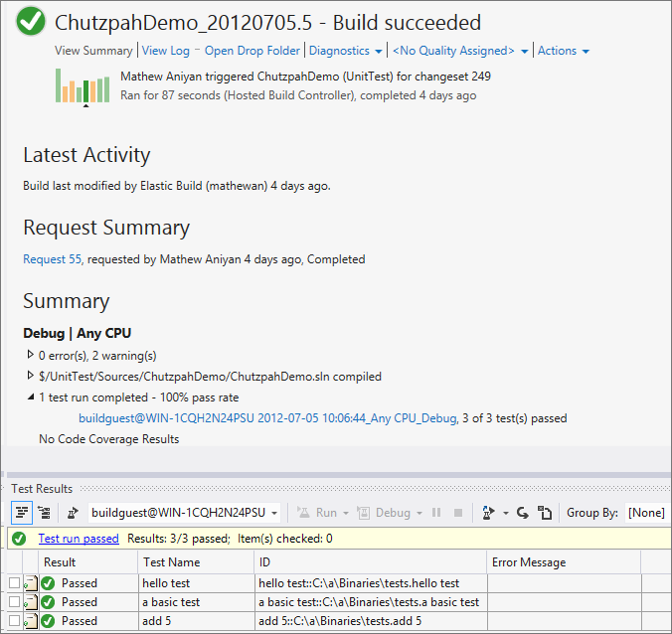Click the second tree view icon in Test Results toolbar

click(x=45, y=513)
